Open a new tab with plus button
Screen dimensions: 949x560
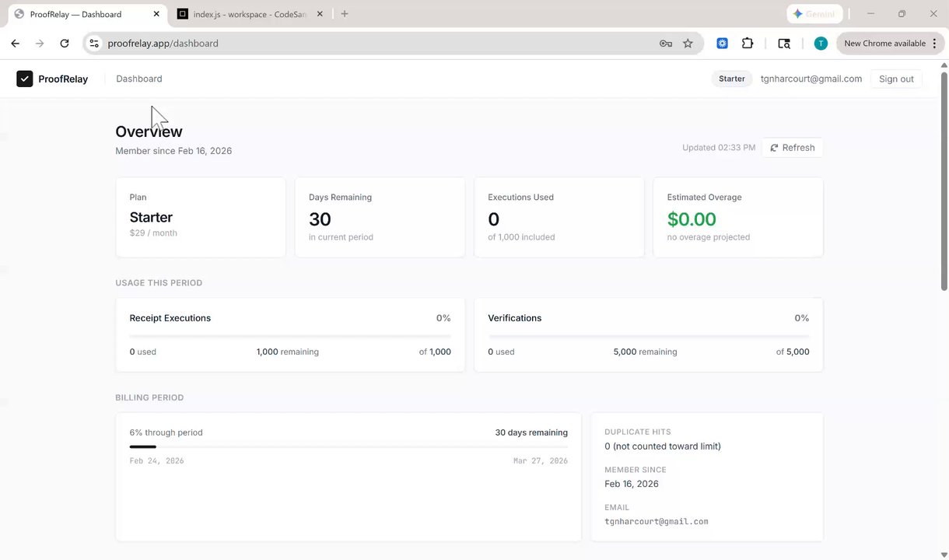(x=345, y=14)
